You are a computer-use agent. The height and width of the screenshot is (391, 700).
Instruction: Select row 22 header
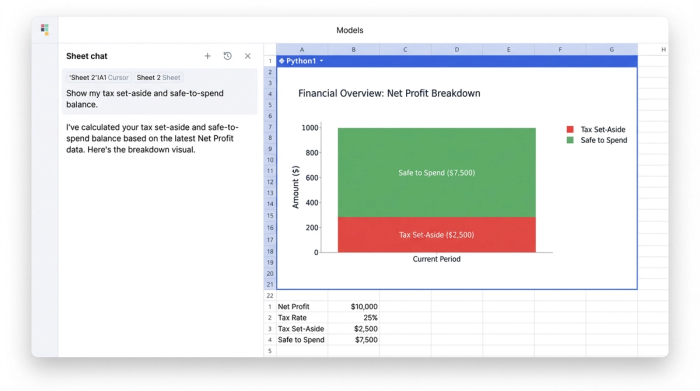(270, 295)
